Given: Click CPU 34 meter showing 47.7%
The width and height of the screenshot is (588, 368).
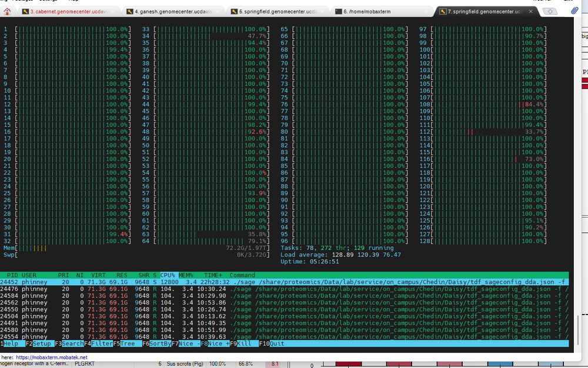Looking at the screenshot, I should [x=205, y=36].
